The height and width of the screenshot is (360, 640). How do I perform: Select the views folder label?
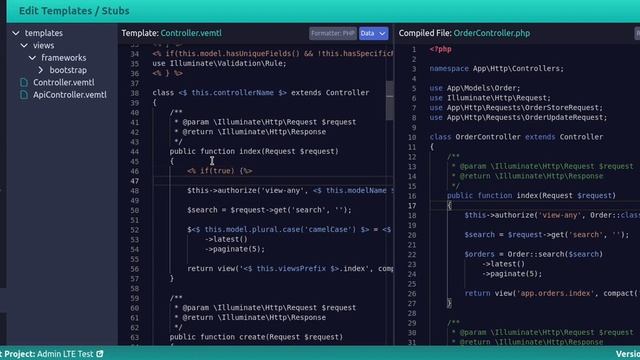coord(43,45)
